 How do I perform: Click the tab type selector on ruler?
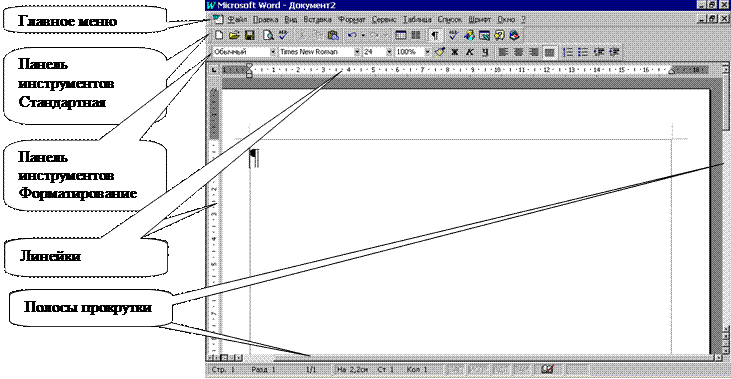click(214, 70)
